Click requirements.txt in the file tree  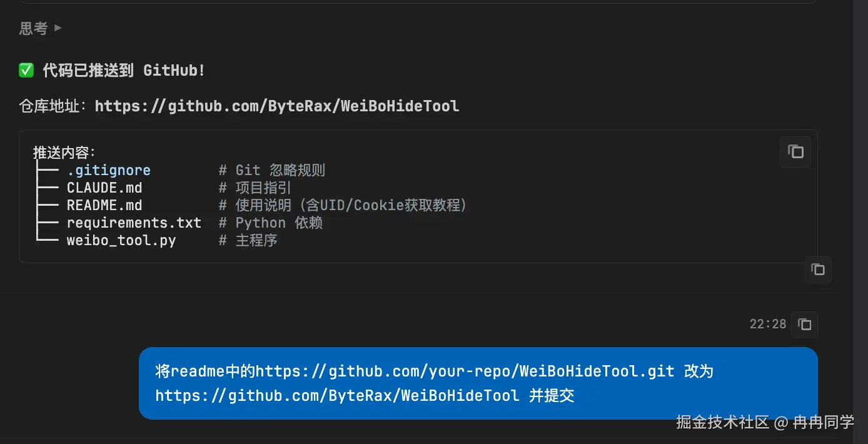coord(134,223)
